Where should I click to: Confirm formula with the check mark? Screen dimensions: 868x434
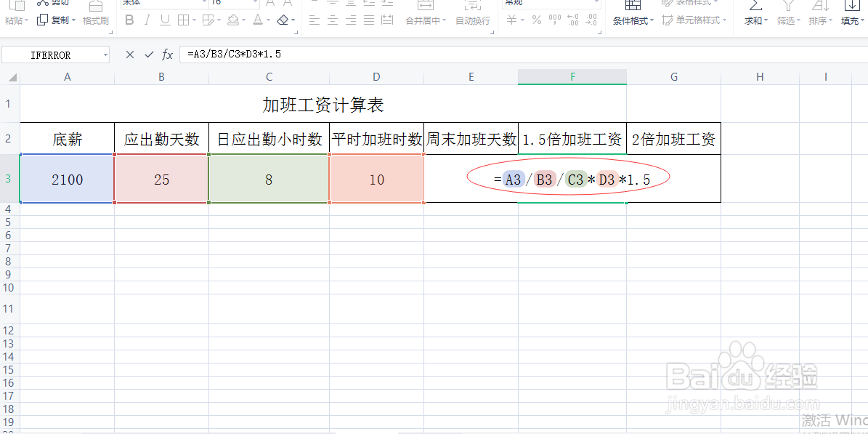click(x=149, y=54)
